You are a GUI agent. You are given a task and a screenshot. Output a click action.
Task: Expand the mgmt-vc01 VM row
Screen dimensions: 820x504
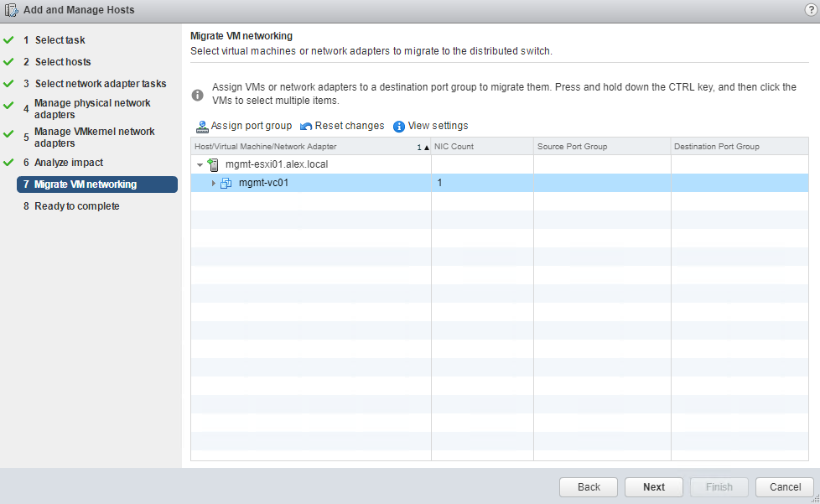click(213, 183)
